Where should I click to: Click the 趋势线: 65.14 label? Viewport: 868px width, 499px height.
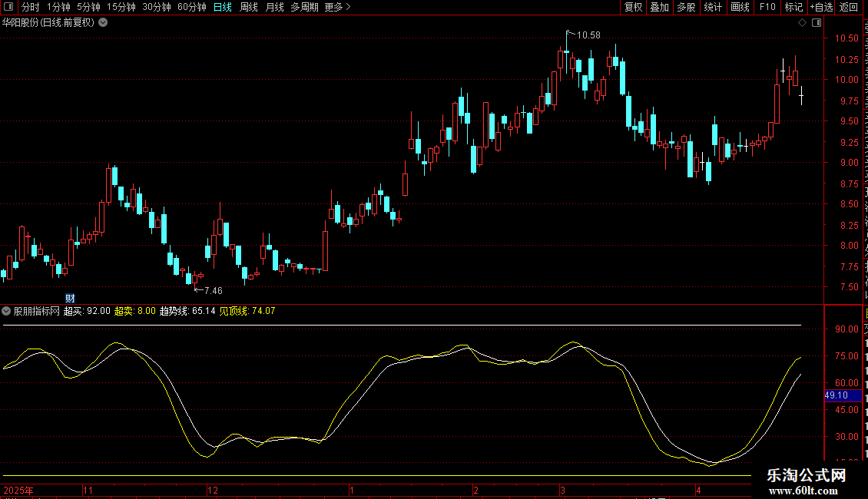(187, 311)
